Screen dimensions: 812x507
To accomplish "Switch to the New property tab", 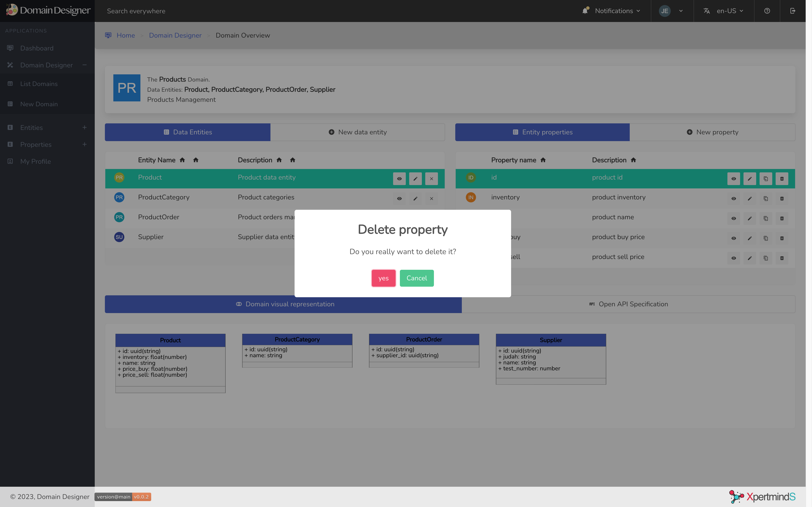I will tap(712, 132).
